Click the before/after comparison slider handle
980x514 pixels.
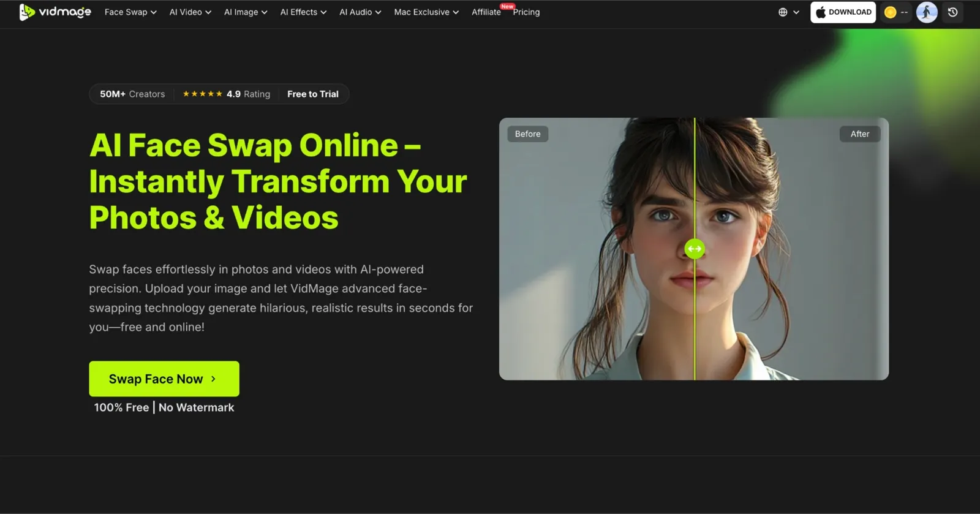pos(695,249)
